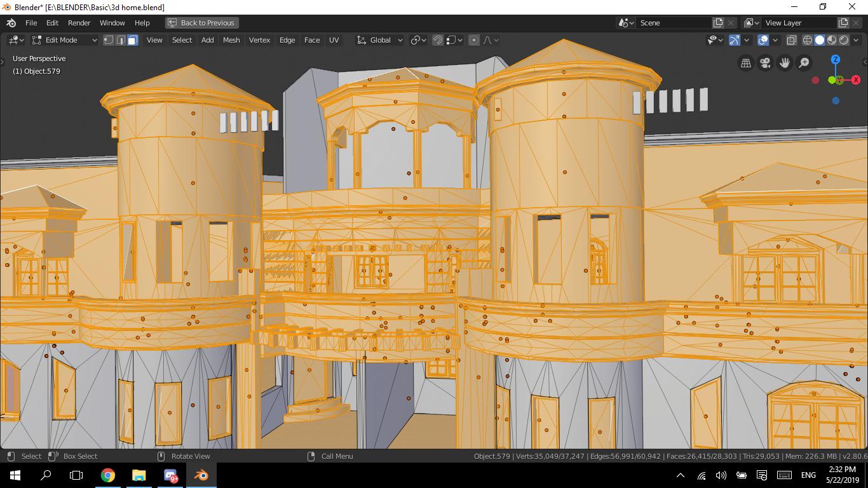Toggle face select mode

(x=133, y=40)
